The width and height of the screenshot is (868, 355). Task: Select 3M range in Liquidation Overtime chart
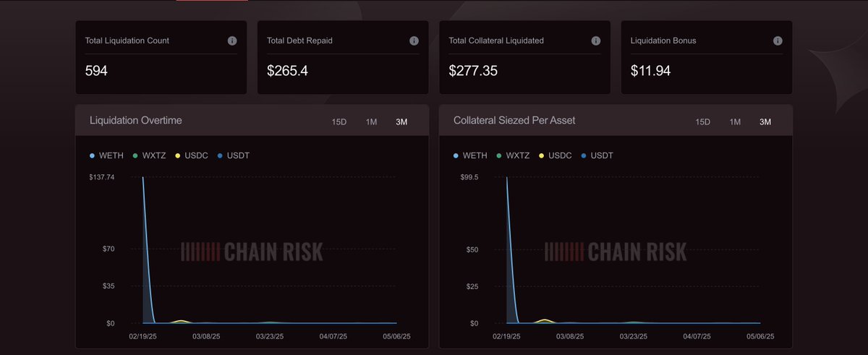401,121
